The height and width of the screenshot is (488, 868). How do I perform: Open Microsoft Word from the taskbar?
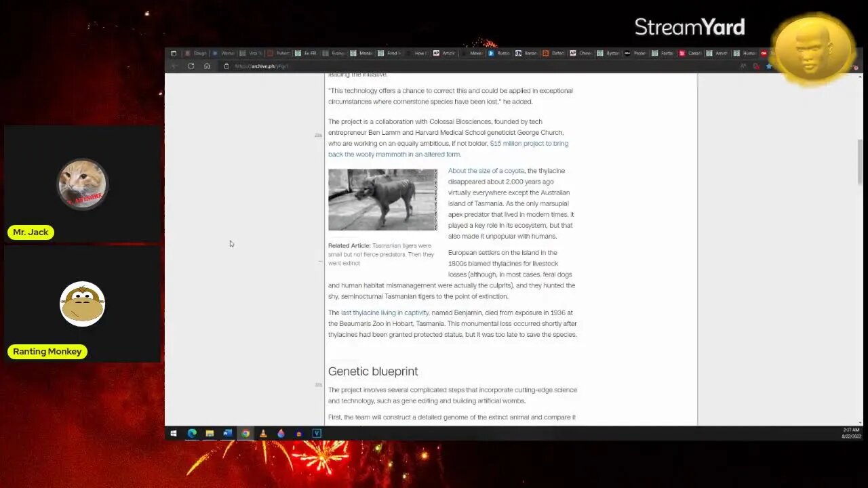227,433
